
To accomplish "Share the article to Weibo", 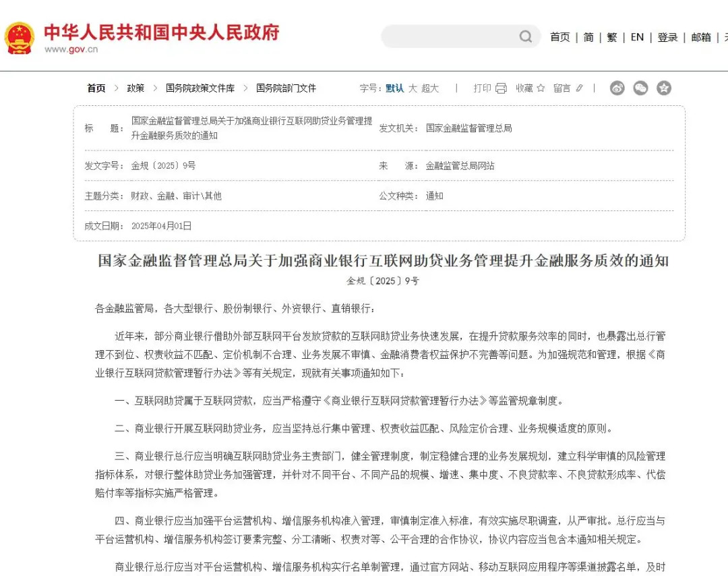I will pos(617,88).
